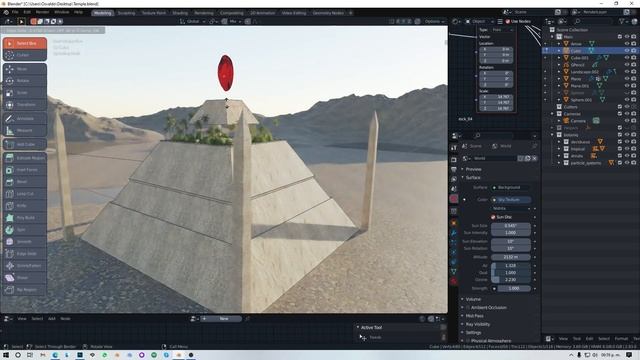This screenshot has width=640, height=360.
Task: Switch to the Geometry Nodes workspace tab
Action: tap(328, 13)
